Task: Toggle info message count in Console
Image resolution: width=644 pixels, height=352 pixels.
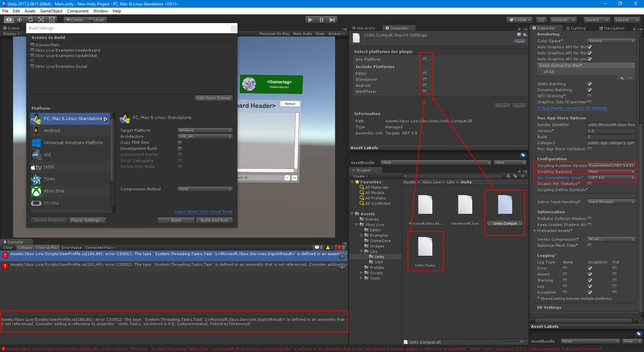Action: [x=317, y=247]
